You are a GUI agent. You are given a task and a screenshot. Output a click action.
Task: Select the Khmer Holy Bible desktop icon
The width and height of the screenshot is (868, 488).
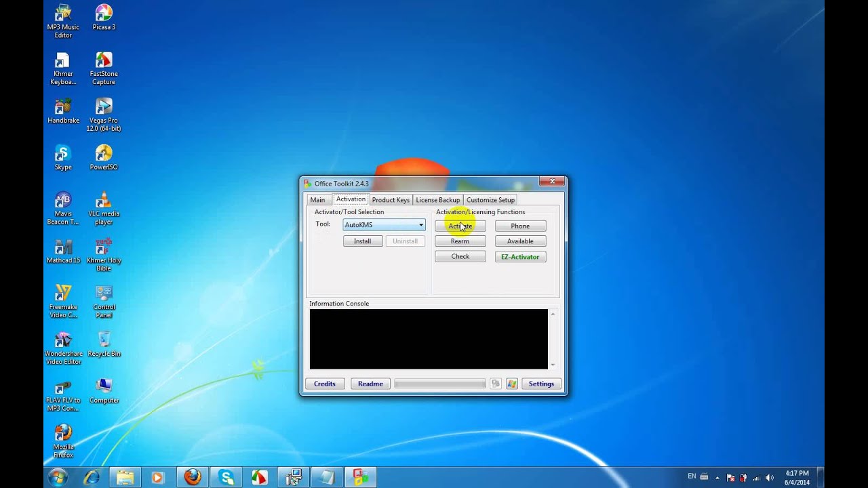(x=104, y=255)
